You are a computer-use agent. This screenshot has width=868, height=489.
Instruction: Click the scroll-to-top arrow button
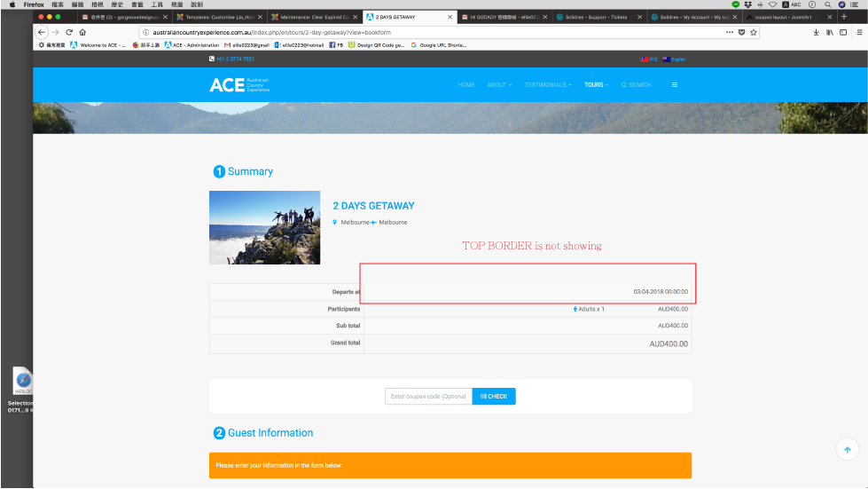point(847,450)
